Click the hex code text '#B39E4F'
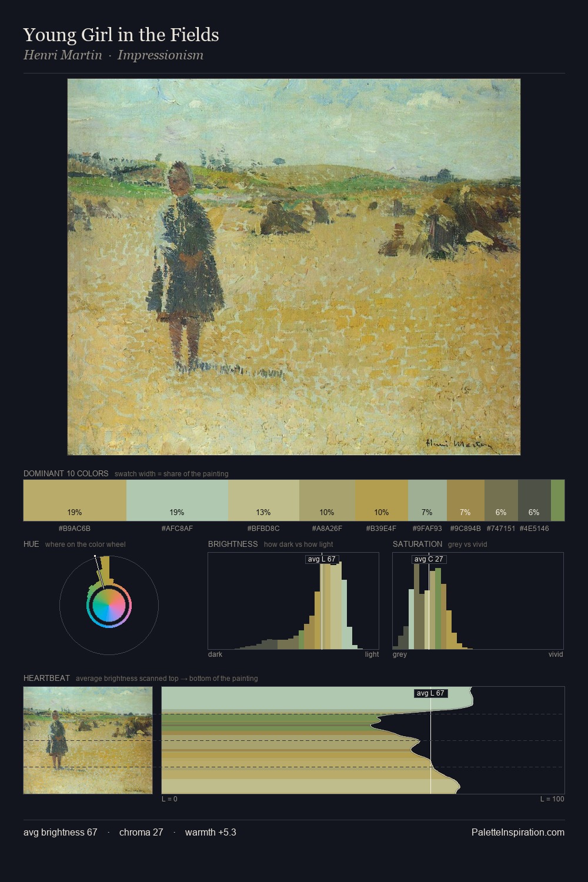Screen dimensions: 588x882 pos(382,529)
